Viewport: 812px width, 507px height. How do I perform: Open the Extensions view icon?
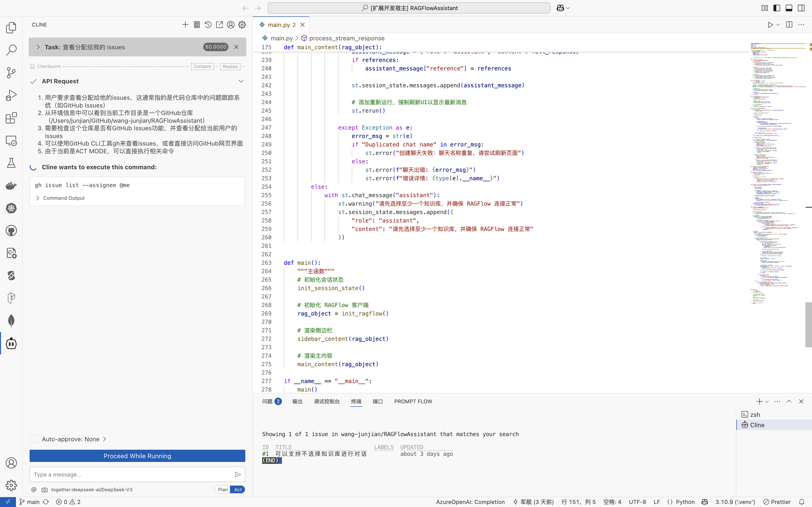11,118
